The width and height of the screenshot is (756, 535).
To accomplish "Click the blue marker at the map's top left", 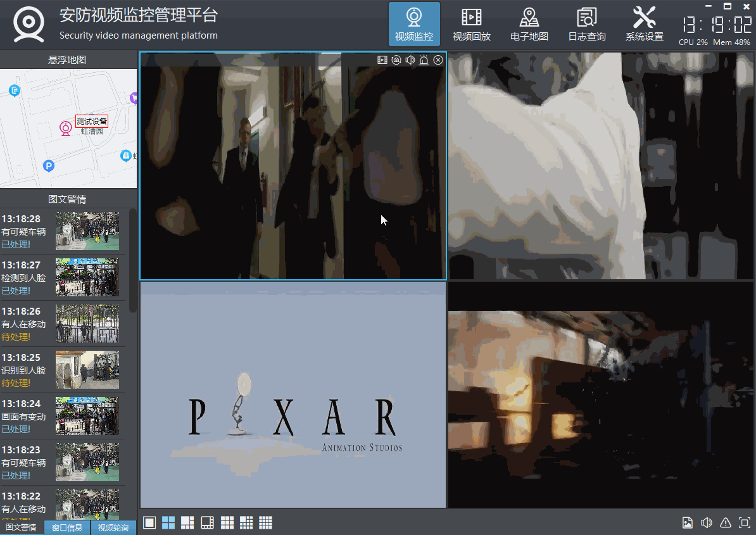I will [x=15, y=90].
